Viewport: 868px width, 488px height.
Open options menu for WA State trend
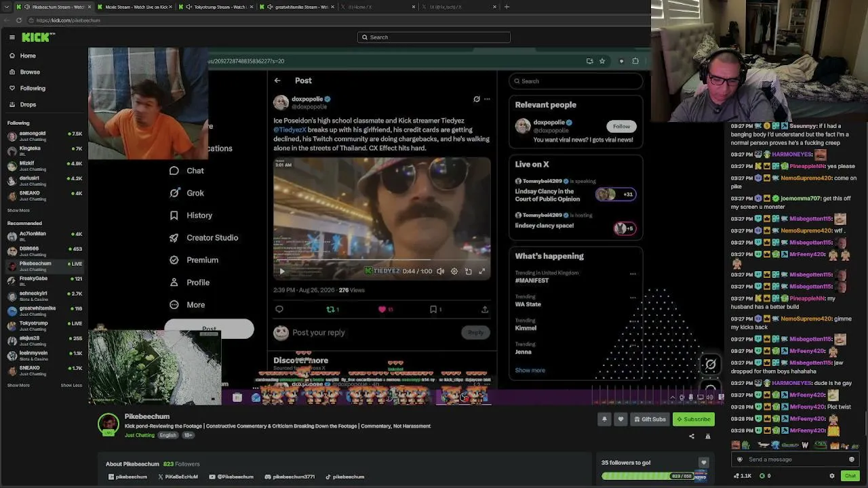tap(633, 298)
